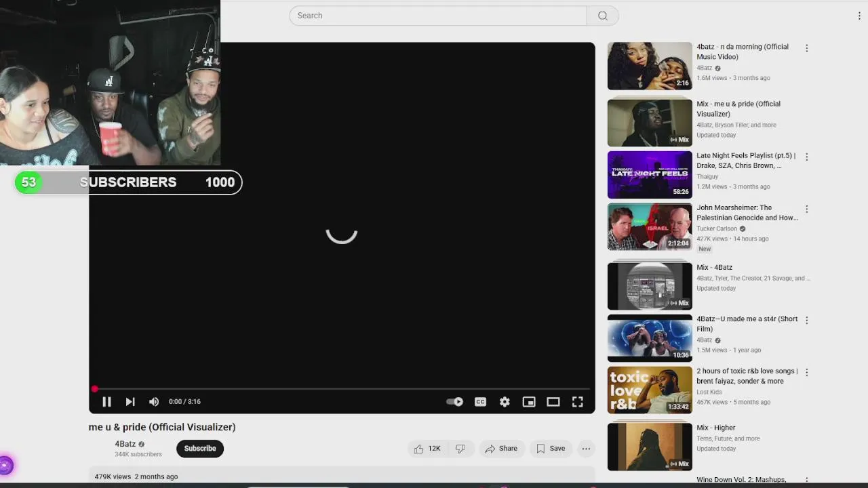The image size is (868, 488).
Task: Subscribe to 4Batz channel
Action: point(200,449)
